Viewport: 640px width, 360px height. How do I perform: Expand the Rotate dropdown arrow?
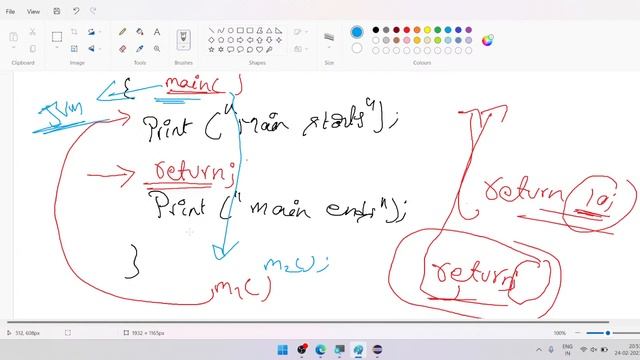tap(100, 32)
